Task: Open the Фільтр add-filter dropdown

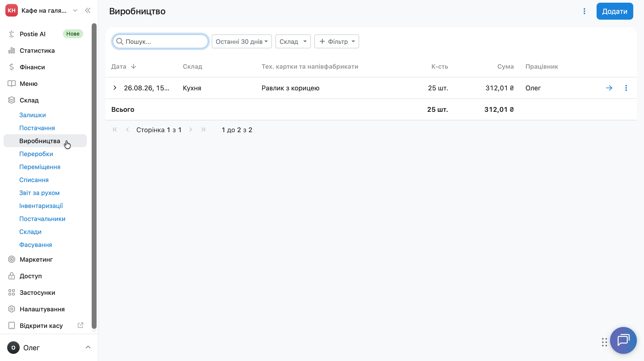Action: [337, 42]
